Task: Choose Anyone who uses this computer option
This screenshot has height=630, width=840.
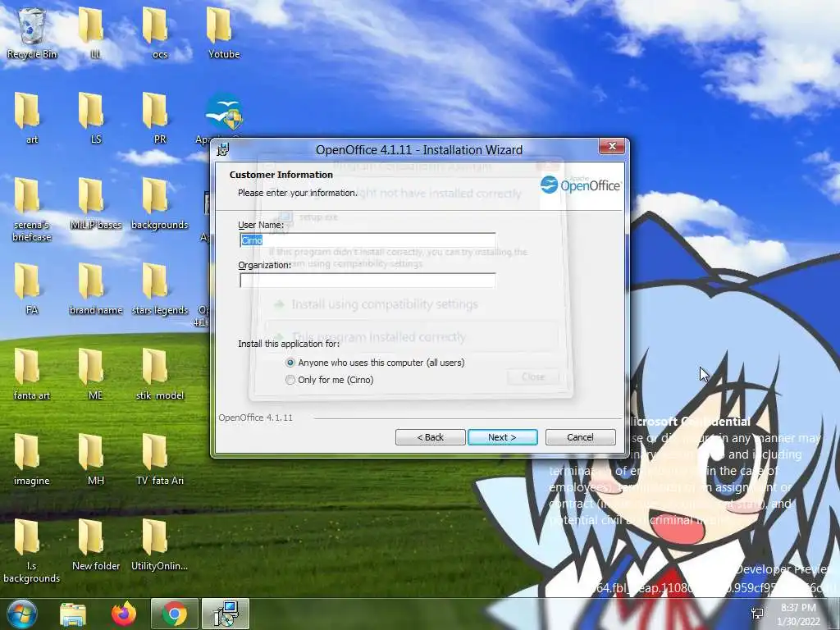Action: tap(376, 363)
